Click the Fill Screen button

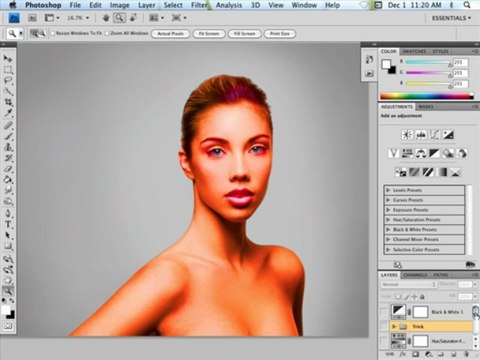click(x=244, y=33)
